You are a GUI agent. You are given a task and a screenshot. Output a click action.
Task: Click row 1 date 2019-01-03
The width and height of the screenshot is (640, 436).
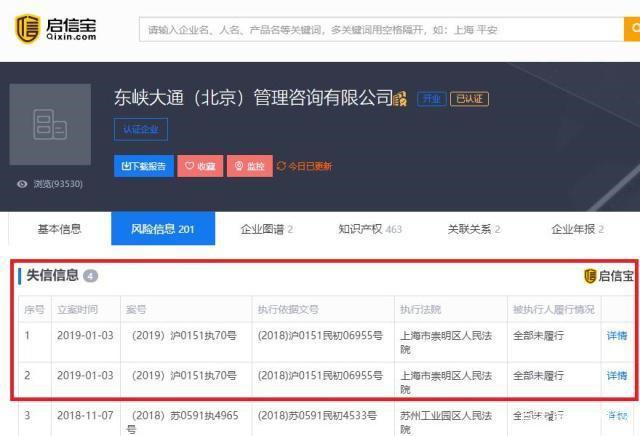pyautogui.click(x=85, y=336)
